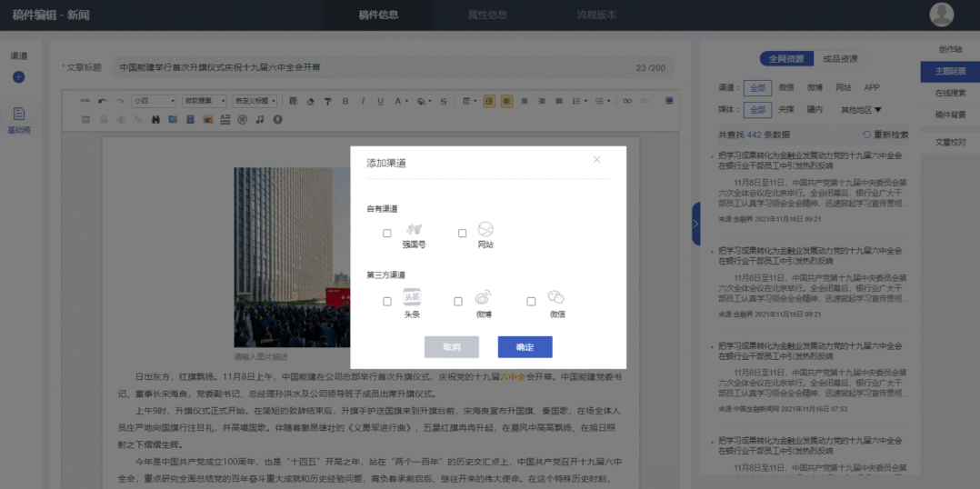Switch to the 属性信息 tab
This screenshot has height=489, width=980.
pyautogui.click(x=487, y=15)
